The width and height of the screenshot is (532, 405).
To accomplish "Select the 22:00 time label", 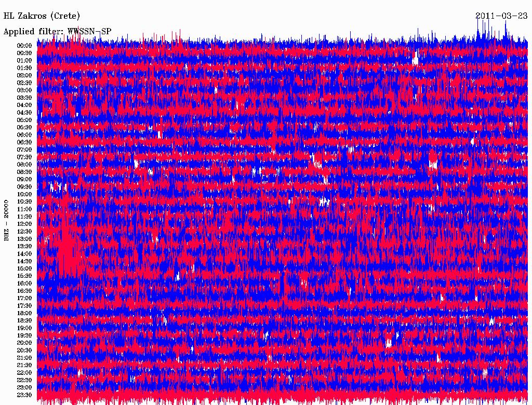I will click(x=24, y=373).
